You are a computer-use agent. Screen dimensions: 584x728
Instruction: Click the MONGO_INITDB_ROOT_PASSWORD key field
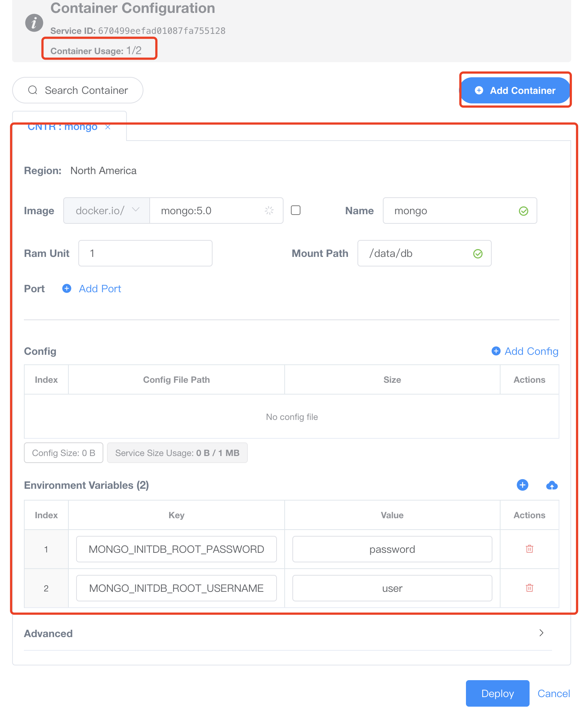177,549
